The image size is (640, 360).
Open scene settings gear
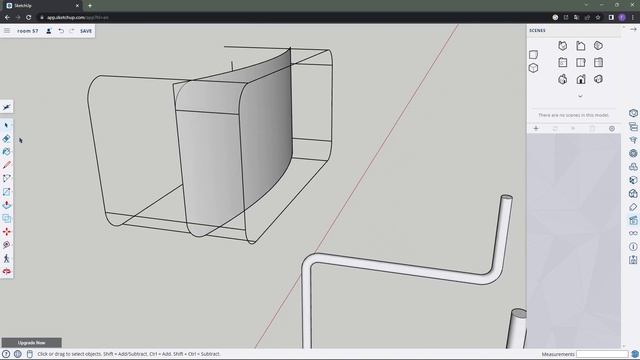pos(611,129)
